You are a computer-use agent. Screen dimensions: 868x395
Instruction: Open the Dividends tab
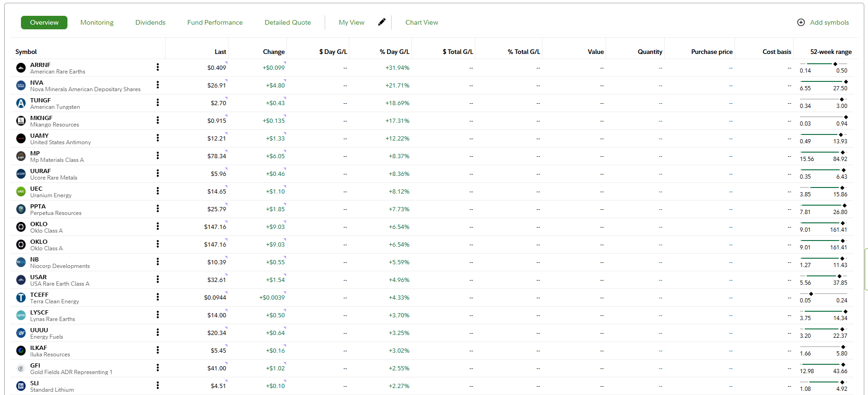tap(150, 22)
